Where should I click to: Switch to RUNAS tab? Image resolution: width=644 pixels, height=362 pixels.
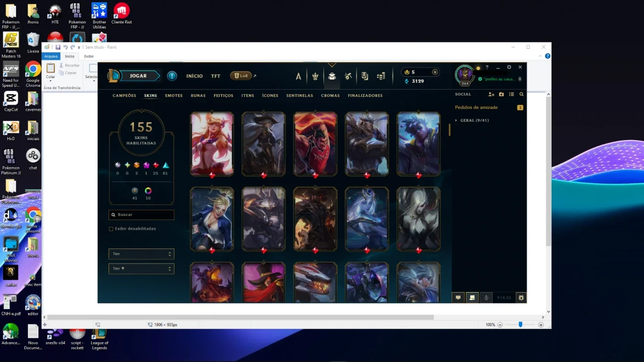coord(198,96)
